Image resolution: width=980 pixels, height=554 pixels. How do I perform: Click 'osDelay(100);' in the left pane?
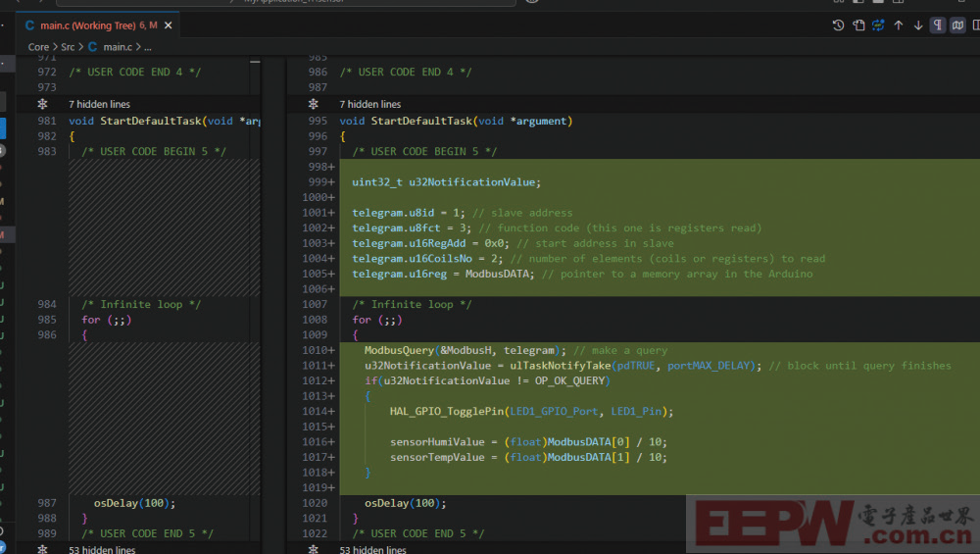pos(134,503)
